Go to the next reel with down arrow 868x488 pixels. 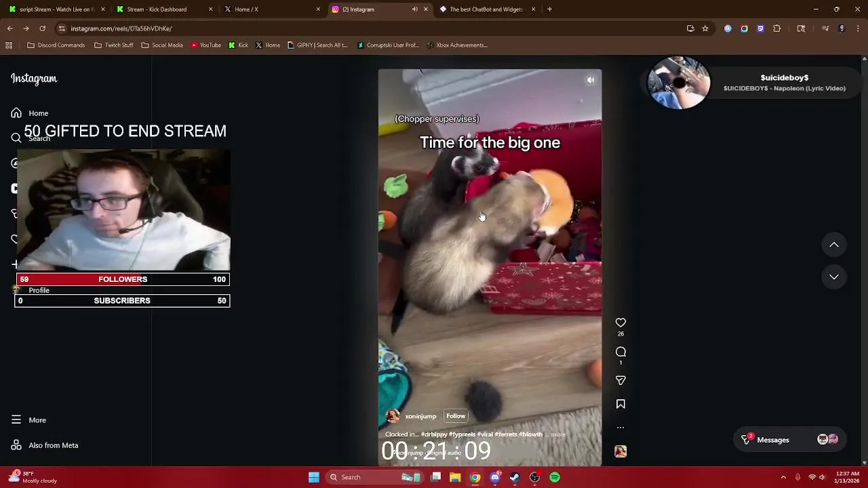coord(834,277)
